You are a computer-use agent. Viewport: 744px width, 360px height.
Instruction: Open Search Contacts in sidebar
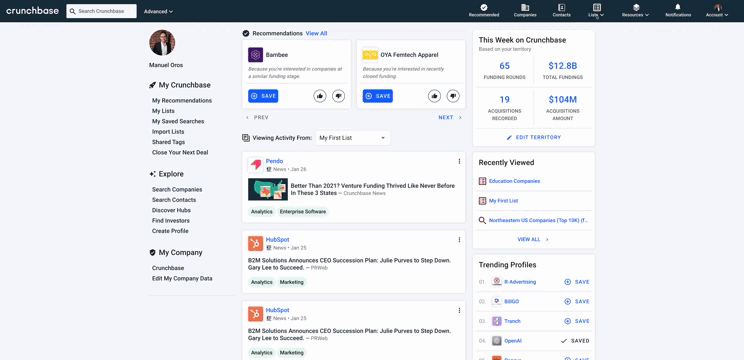[174, 200]
